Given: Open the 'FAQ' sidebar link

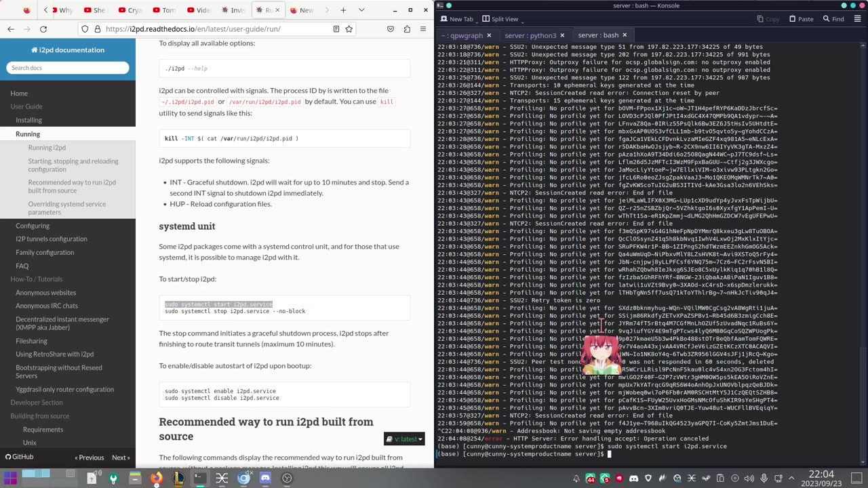Looking at the screenshot, I should coord(22,266).
